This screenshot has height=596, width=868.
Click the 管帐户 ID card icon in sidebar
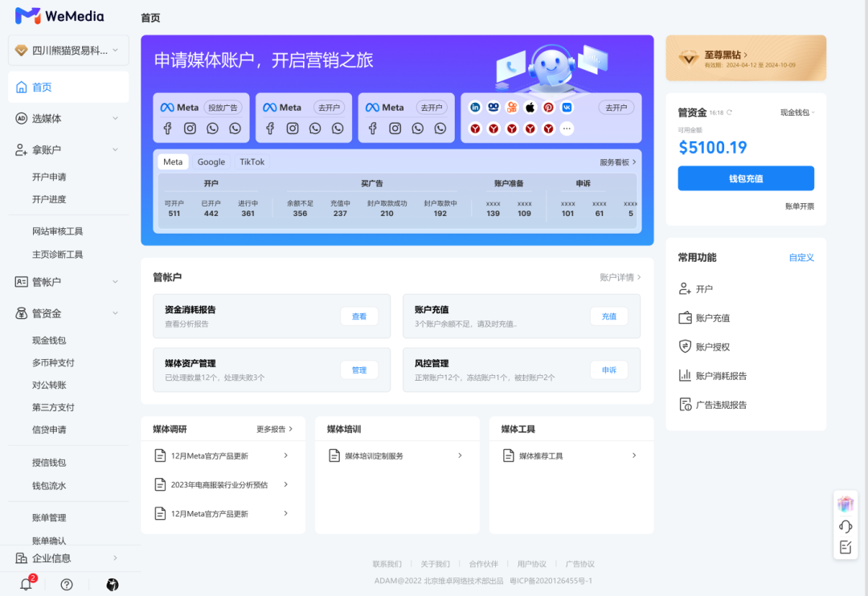click(21, 282)
